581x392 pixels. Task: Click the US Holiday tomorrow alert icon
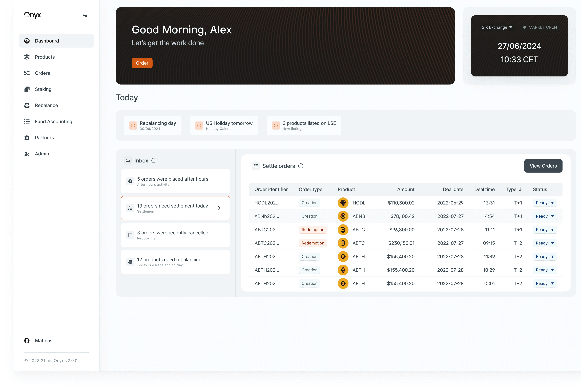199,126
